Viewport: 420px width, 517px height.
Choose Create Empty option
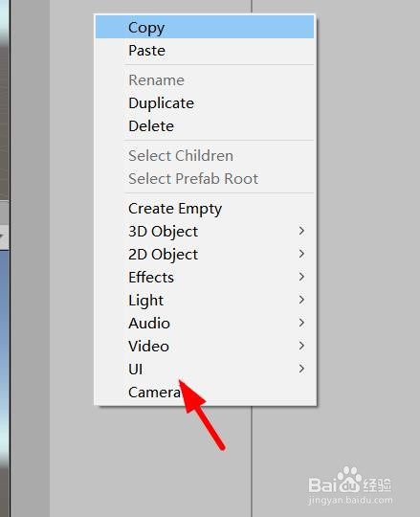[205, 209]
